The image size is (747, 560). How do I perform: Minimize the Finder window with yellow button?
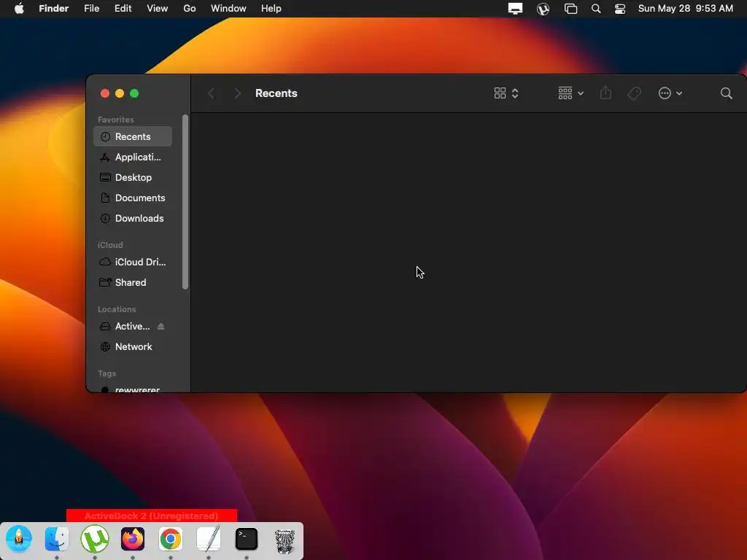(x=120, y=93)
